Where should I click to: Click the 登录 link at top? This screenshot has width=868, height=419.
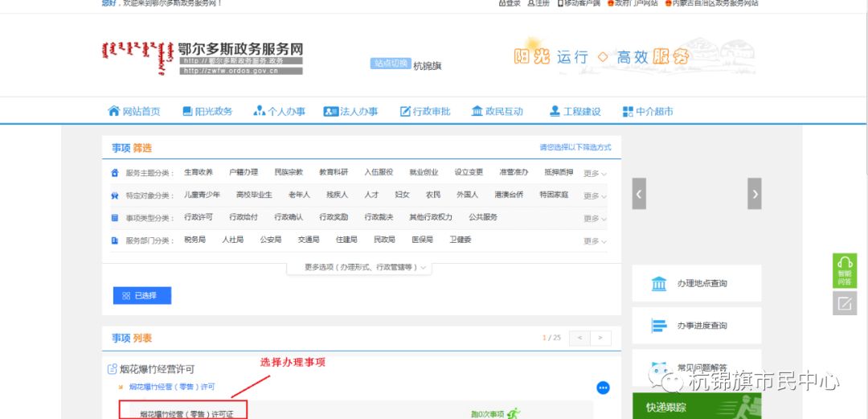click(510, 3)
